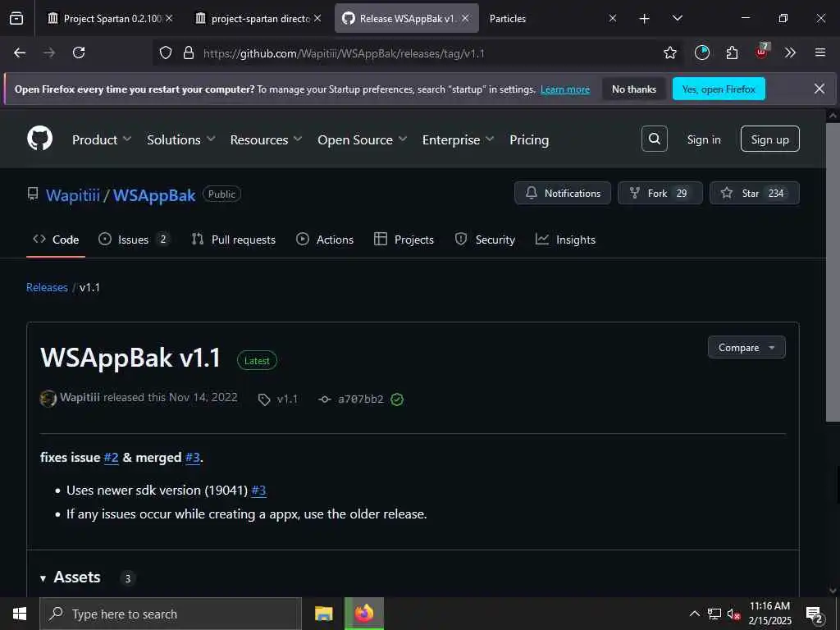This screenshot has height=630, width=840.
Task: Show site security info padlock icon
Action: pos(188,52)
